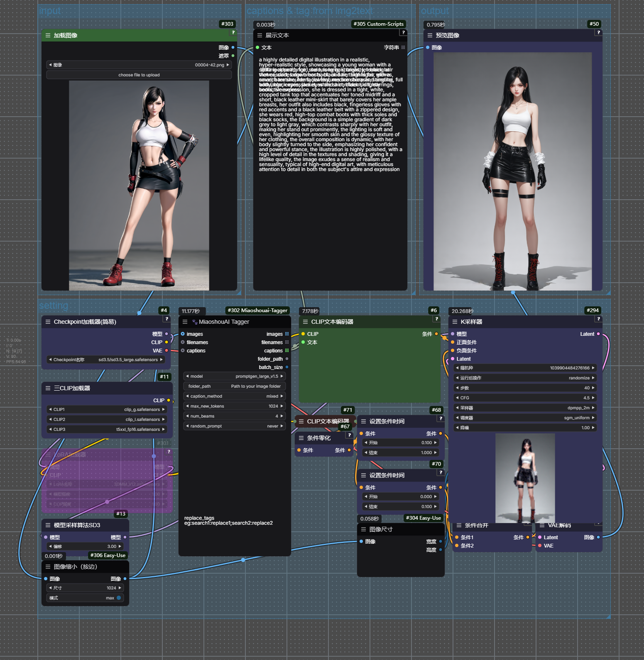Screen dimensions: 644x660
Task: Open the CLIP1 clip_g.safetensors dropdown
Action: [x=107, y=410]
